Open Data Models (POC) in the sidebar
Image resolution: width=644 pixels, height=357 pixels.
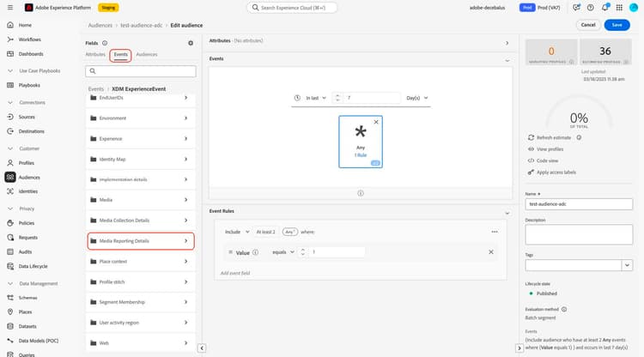38,341
